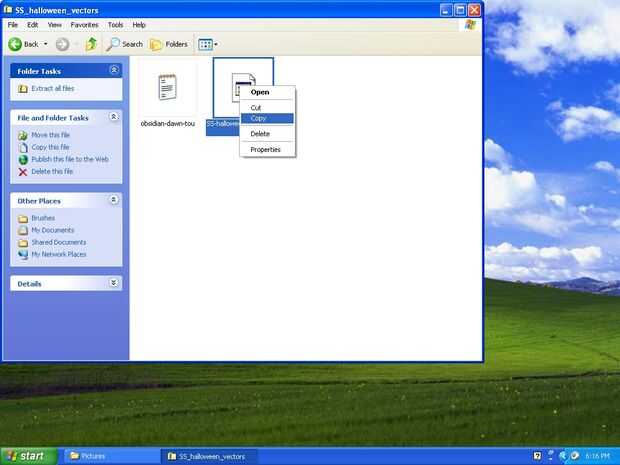Choose Properties in the context menu
Viewport: 620px width, 465px height.
click(x=267, y=149)
